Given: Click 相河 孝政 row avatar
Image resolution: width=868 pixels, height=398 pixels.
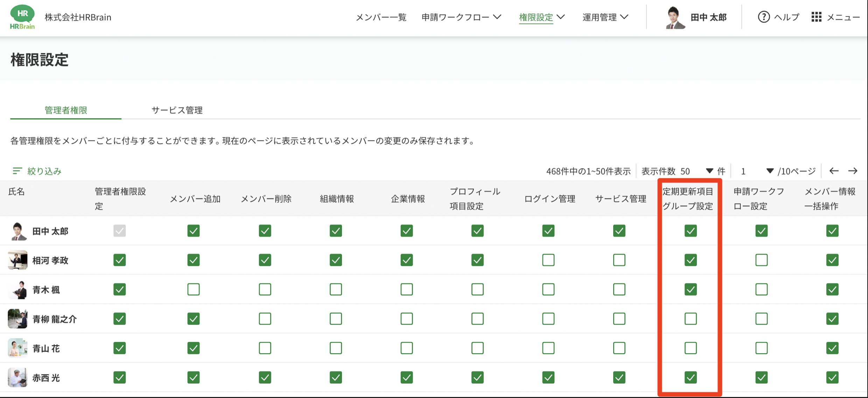Looking at the screenshot, I should coord(17,260).
